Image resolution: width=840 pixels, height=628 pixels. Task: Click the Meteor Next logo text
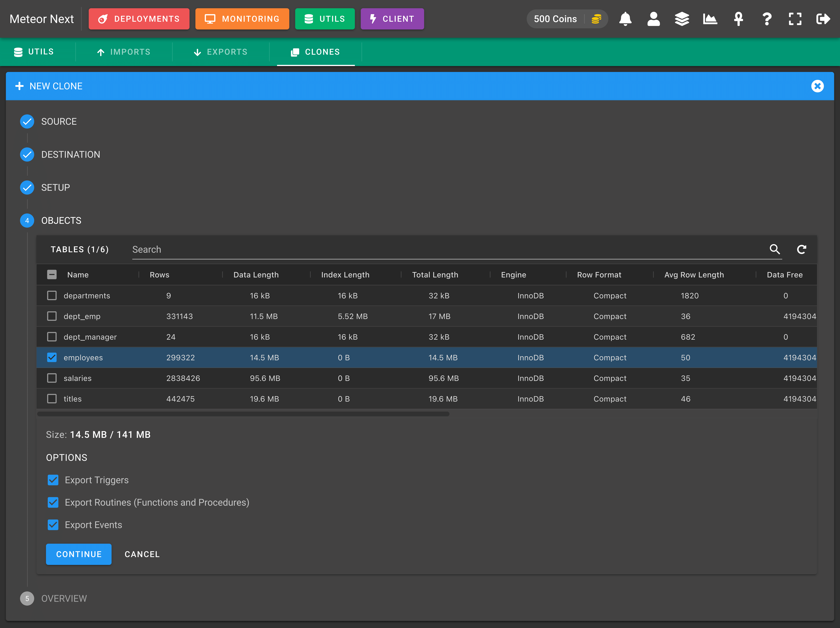[x=42, y=19]
